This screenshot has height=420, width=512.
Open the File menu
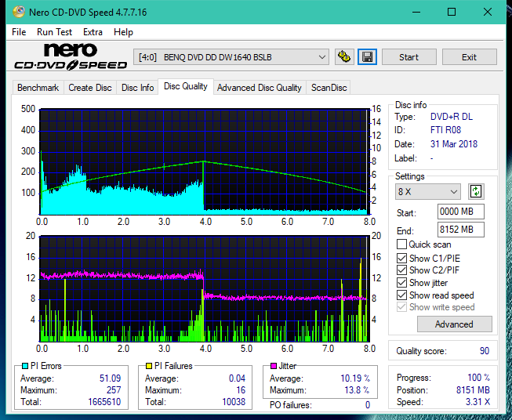19,32
